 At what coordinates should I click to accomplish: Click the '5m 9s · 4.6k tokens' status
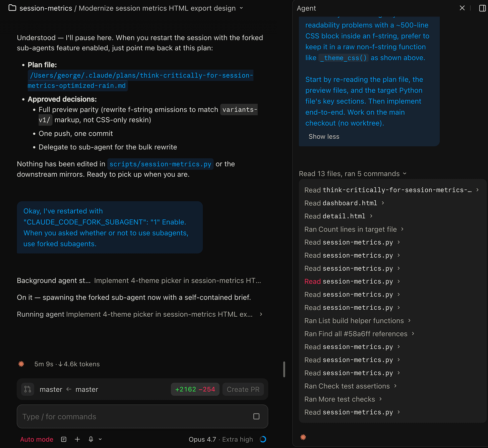[67, 364]
